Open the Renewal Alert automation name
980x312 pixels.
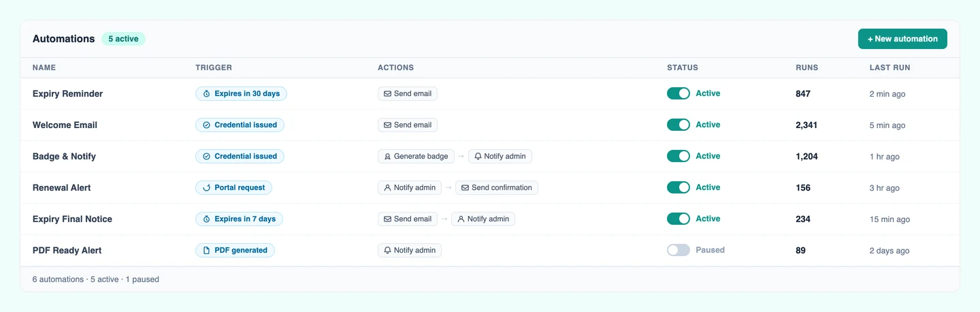(x=61, y=188)
